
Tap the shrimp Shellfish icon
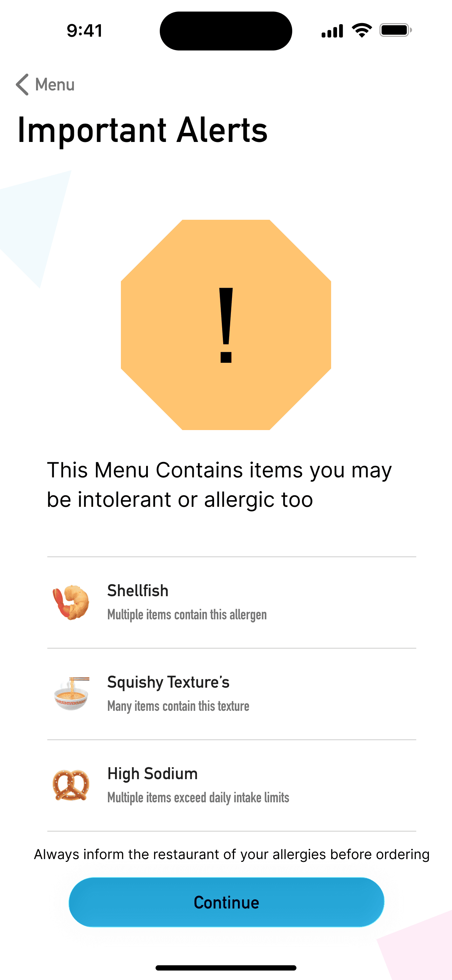click(71, 602)
